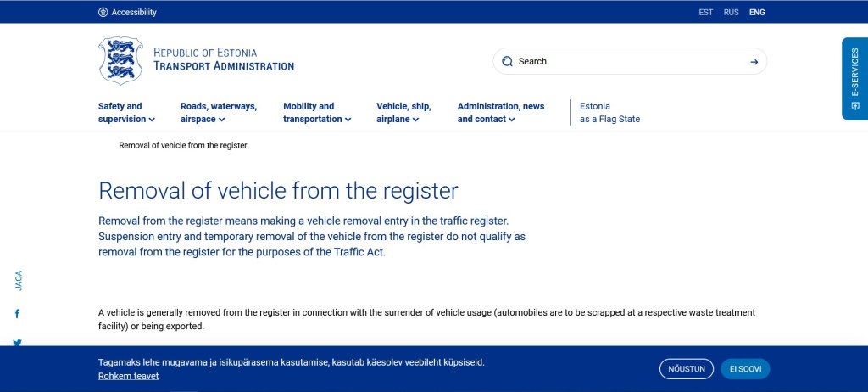Switch language to EST

[705, 13]
